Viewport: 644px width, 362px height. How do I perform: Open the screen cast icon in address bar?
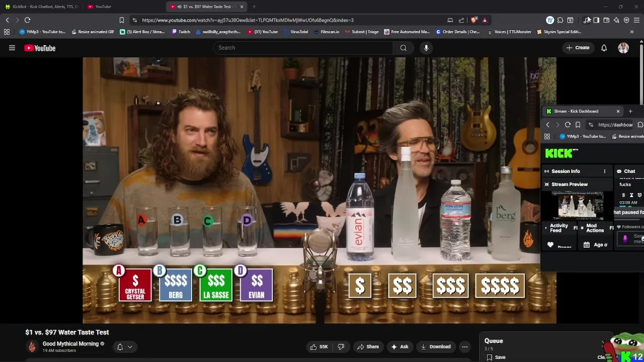450,20
